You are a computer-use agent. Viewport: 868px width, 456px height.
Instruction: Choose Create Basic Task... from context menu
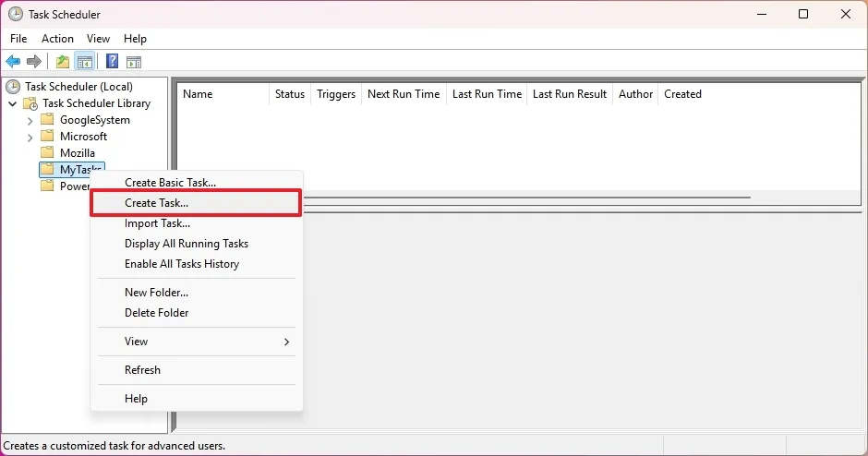tap(170, 183)
